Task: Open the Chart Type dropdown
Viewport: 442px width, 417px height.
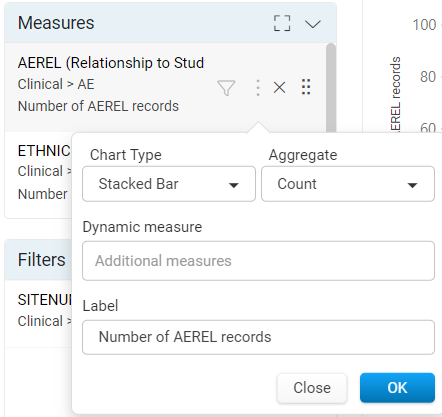Action: click(169, 184)
